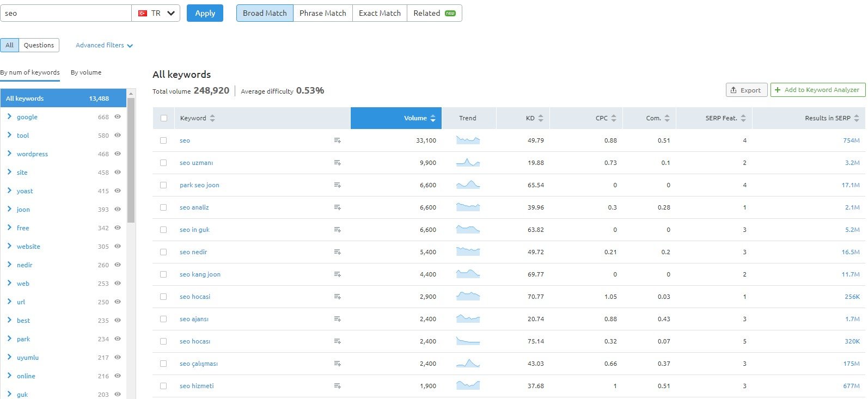
Task: Sort by CPC column arrows
Action: 614,118
